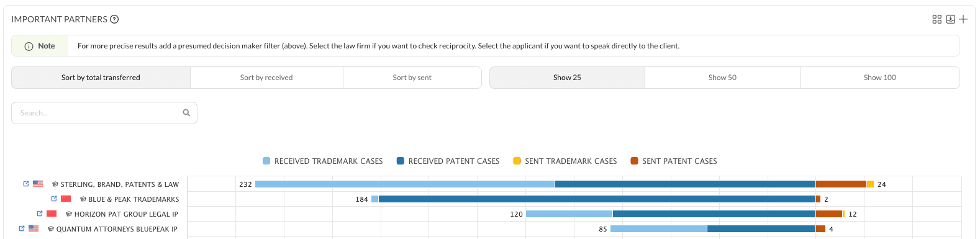Click the US flag beside Quantum Attorneys
The width and height of the screenshot is (980, 239).
tap(34, 228)
